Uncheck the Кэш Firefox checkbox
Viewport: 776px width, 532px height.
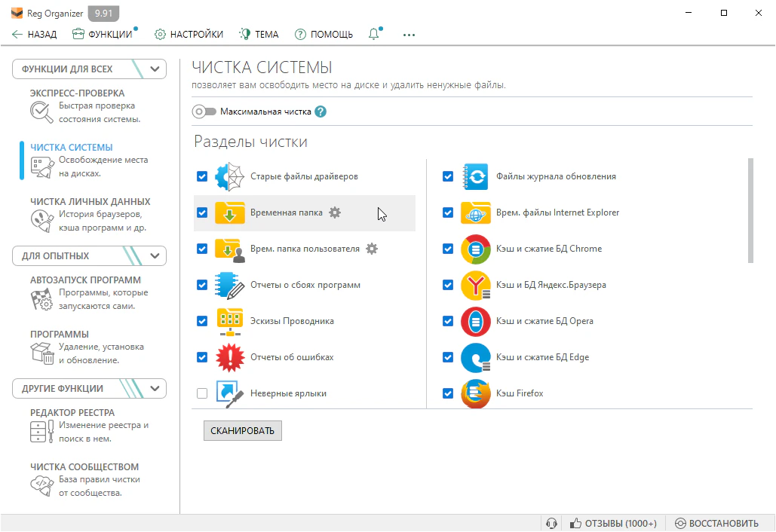click(448, 393)
